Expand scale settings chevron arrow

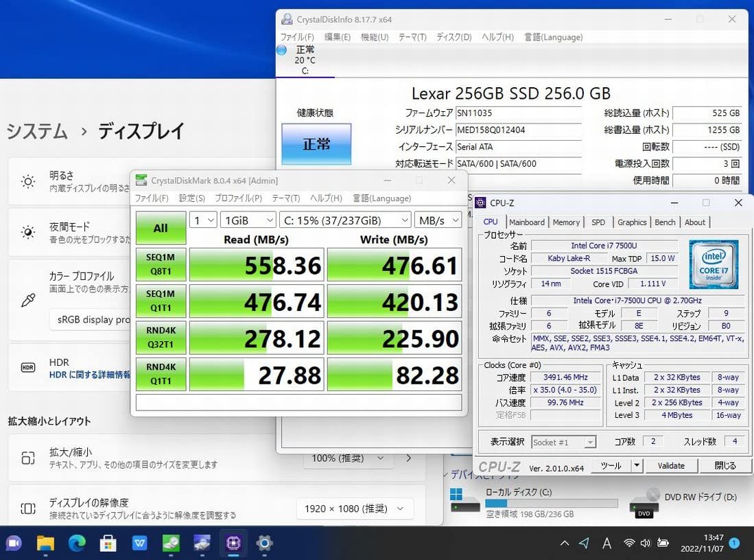409,458
